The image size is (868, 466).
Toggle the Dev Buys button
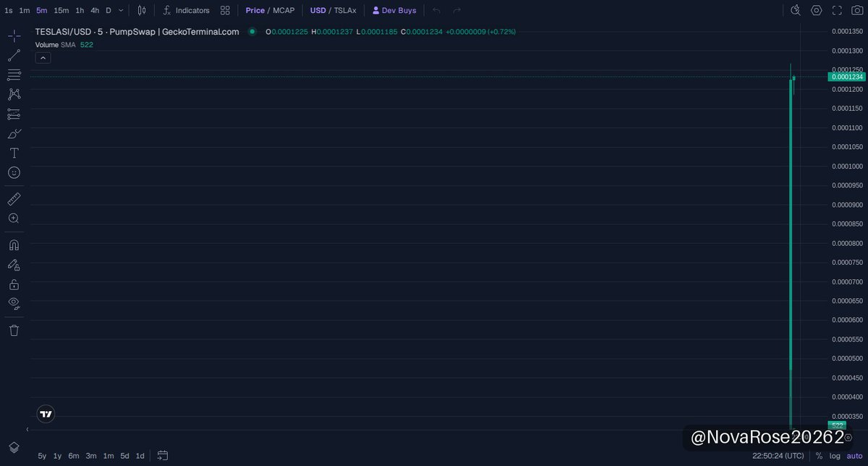(x=394, y=11)
